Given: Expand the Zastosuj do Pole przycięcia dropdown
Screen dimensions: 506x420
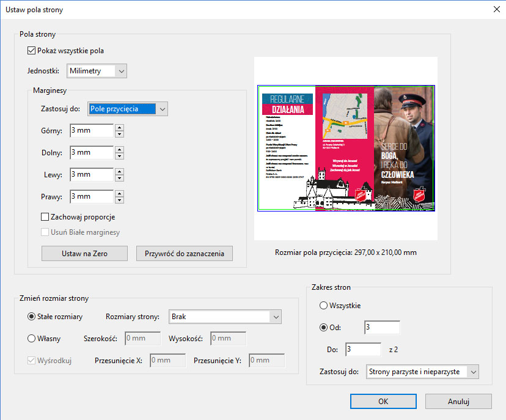Looking at the screenshot, I should 128,109.
